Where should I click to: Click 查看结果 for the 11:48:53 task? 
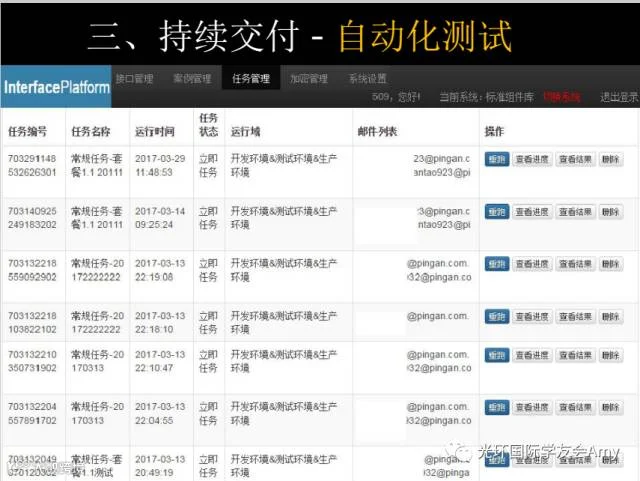coord(576,159)
